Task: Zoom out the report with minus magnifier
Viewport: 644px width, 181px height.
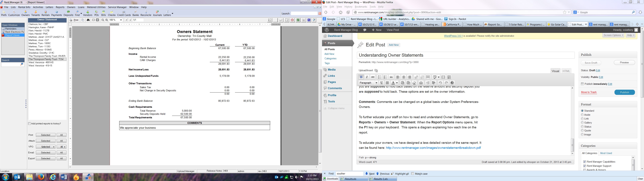Action: tap(102, 20)
